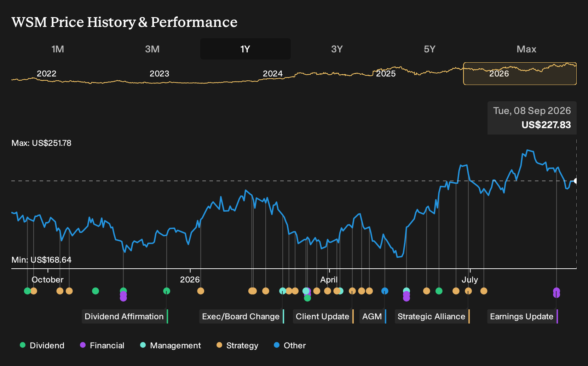588x366 pixels.
Task: Click the green Dividend legend color dot
Action: coord(23,345)
